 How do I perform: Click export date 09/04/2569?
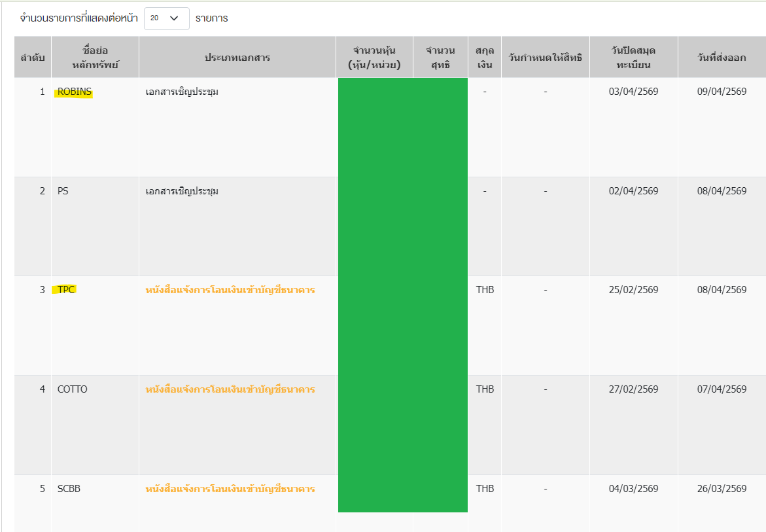(x=722, y=92)
